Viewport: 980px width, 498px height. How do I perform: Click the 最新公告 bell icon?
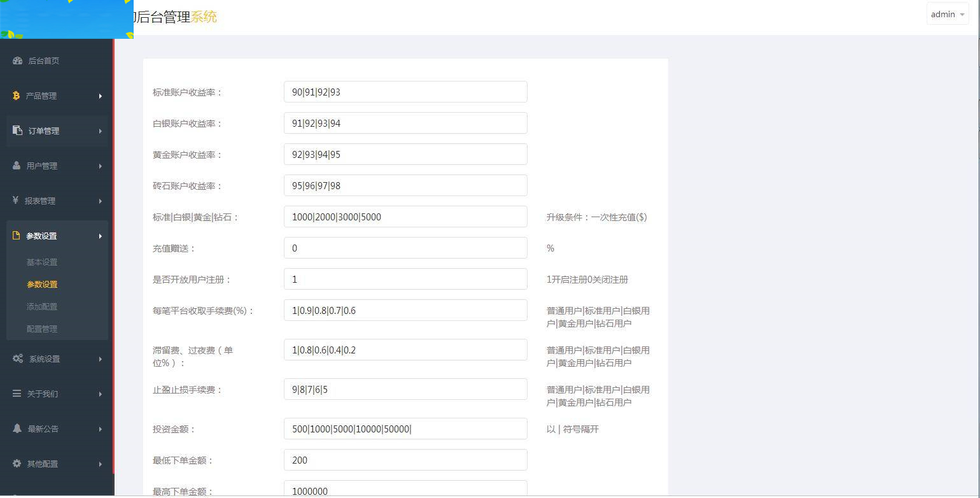point(17,429)
